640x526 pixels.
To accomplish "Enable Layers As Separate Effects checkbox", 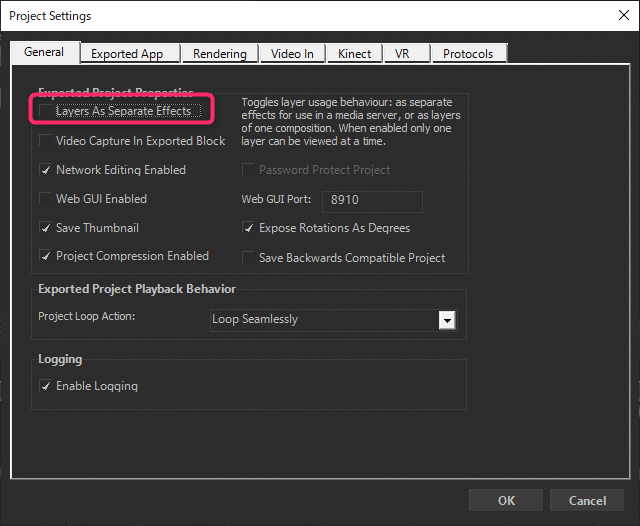I will coord(45,111).
